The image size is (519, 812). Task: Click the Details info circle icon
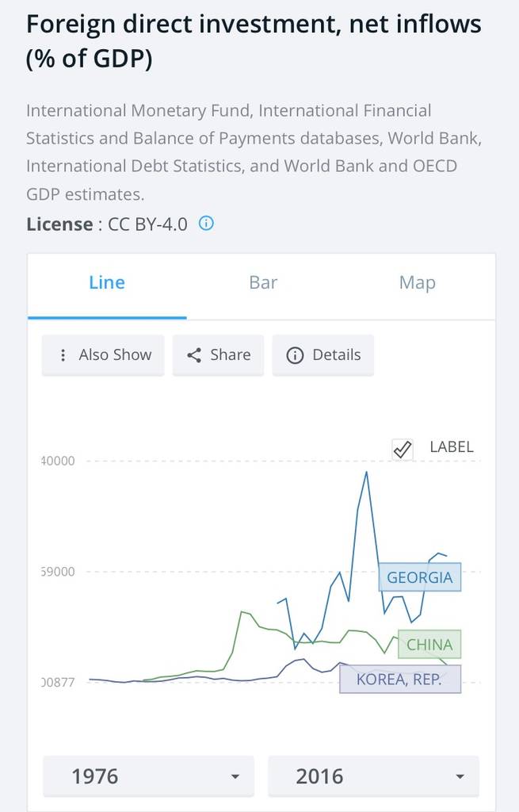click(x=295, y=355)
